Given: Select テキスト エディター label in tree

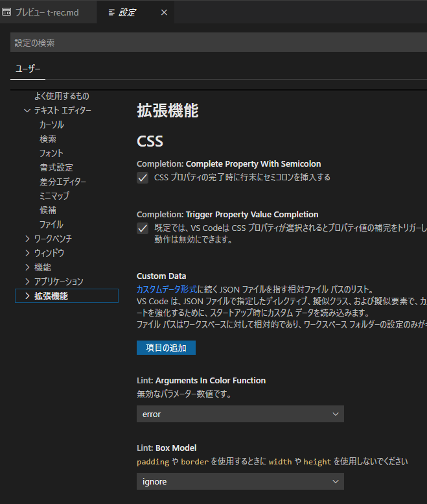Looking at the screenshot, I should pyautogui.click(x=63, y=110).
